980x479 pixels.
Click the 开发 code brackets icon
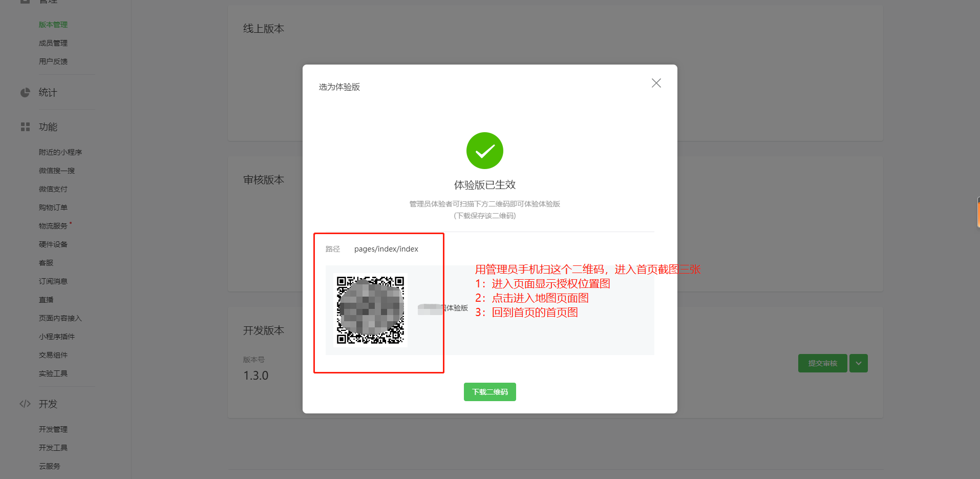pyautogui.click(x=25, y=404)
